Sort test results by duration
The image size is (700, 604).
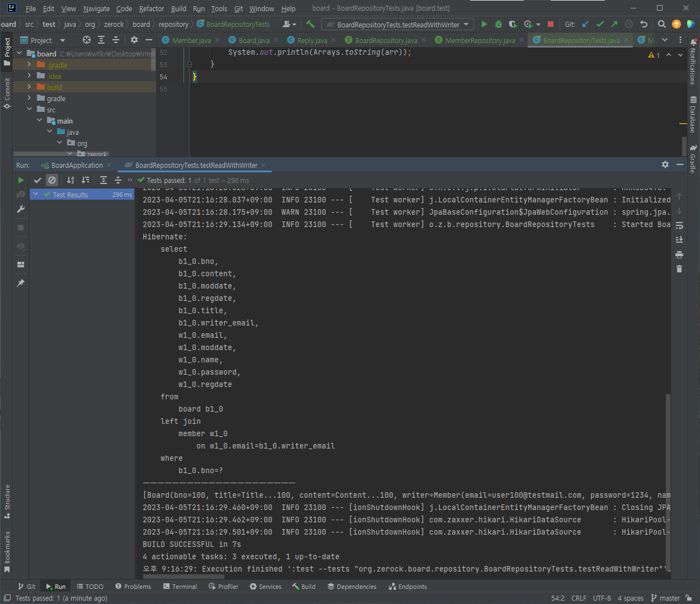click(85, 180)
